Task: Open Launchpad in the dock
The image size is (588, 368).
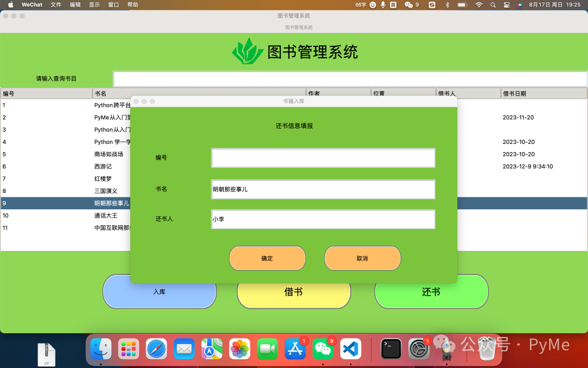Action: click(x=128, y=349)
